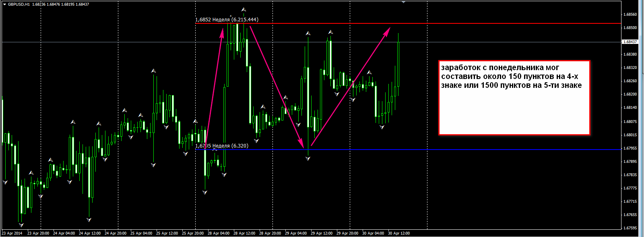Click the 1.67775 price axis label

(630, 188)
